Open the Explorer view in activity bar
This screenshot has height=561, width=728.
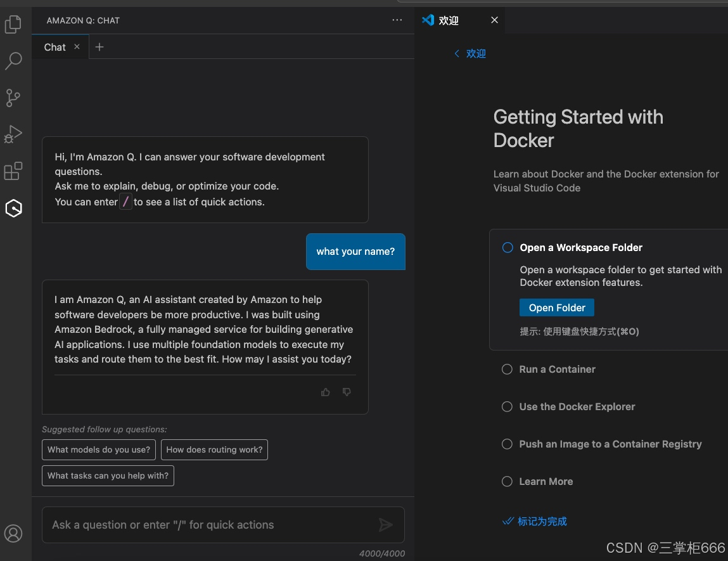click(x=13, y=24)
